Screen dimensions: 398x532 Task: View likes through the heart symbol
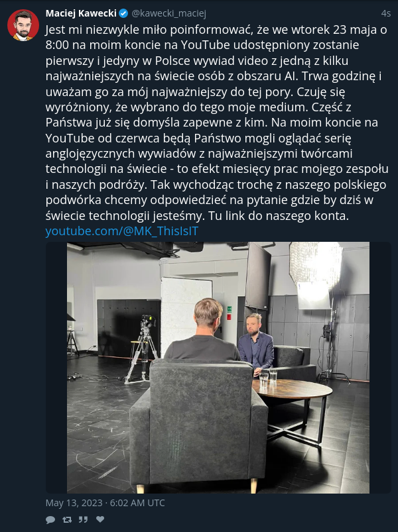[x=100, y=519]
